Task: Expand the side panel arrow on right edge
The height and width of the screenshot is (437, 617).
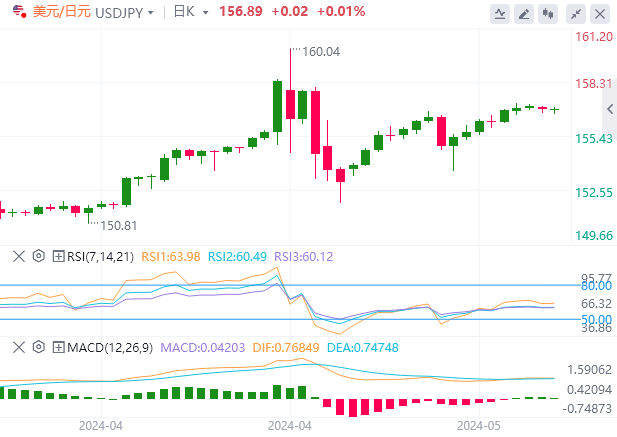Action: (610, 109)
